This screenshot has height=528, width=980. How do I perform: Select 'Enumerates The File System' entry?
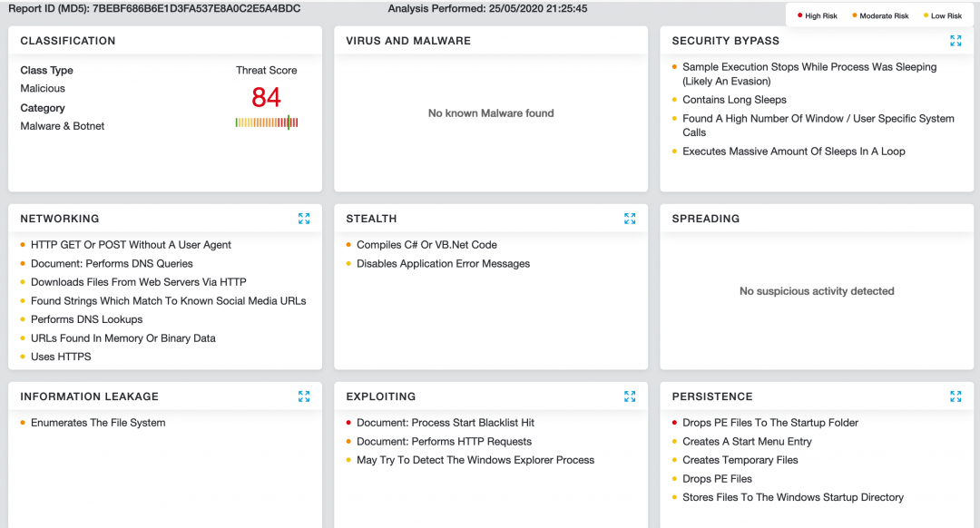[x=98, y=423]
